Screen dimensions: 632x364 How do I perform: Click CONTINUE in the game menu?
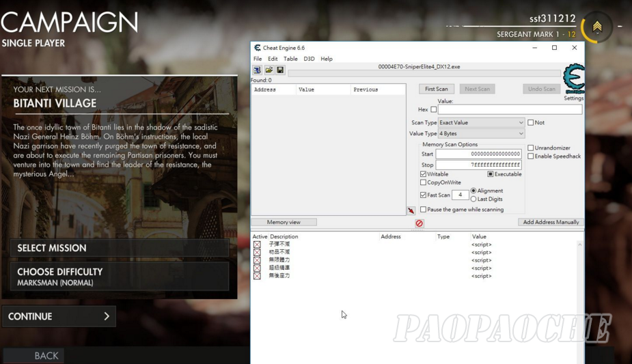pos(59,316)
